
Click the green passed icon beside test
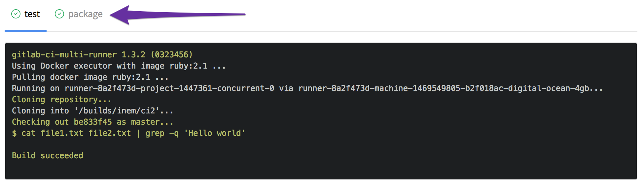point(16,14)
